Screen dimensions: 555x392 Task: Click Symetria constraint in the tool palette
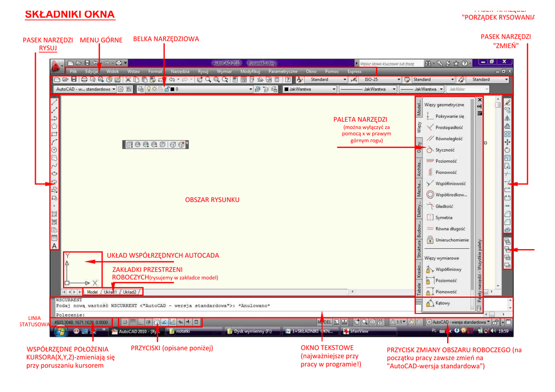(444, 218)
